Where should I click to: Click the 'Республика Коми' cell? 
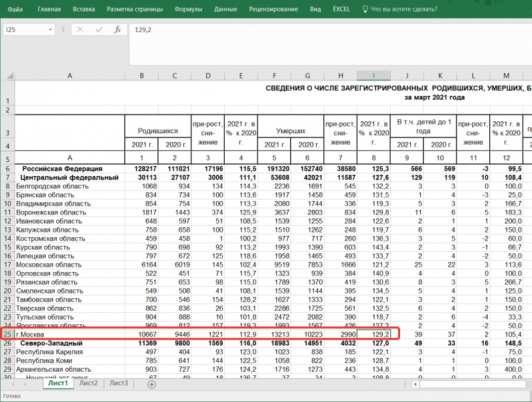coord(70,360)
